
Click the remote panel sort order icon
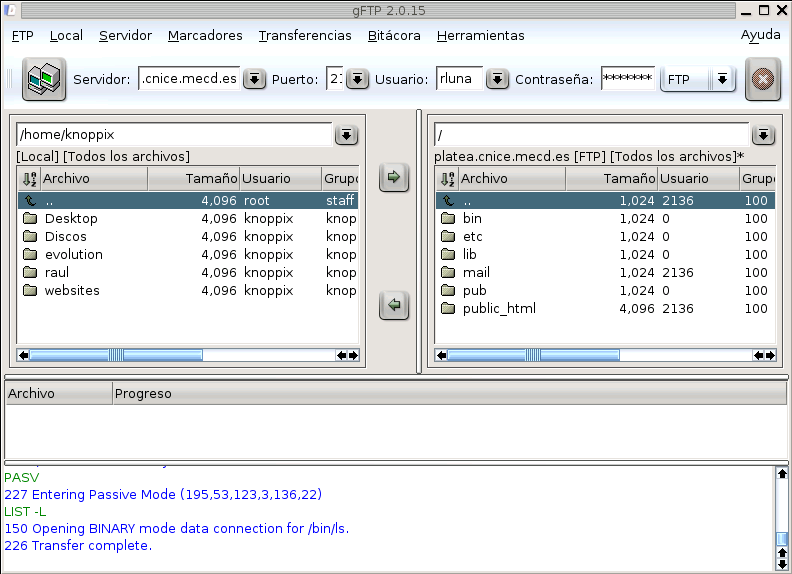click(x=446, y=179)
